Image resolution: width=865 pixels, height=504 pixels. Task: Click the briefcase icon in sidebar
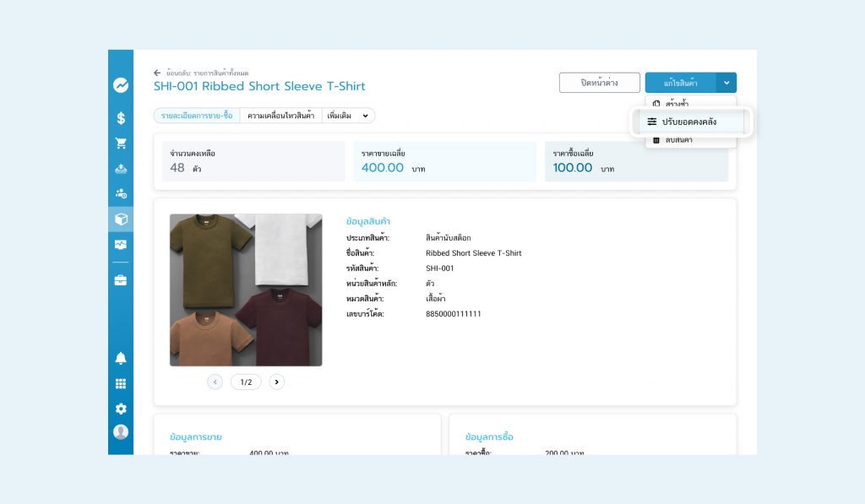pyautogui.click(x=121, y=280)
